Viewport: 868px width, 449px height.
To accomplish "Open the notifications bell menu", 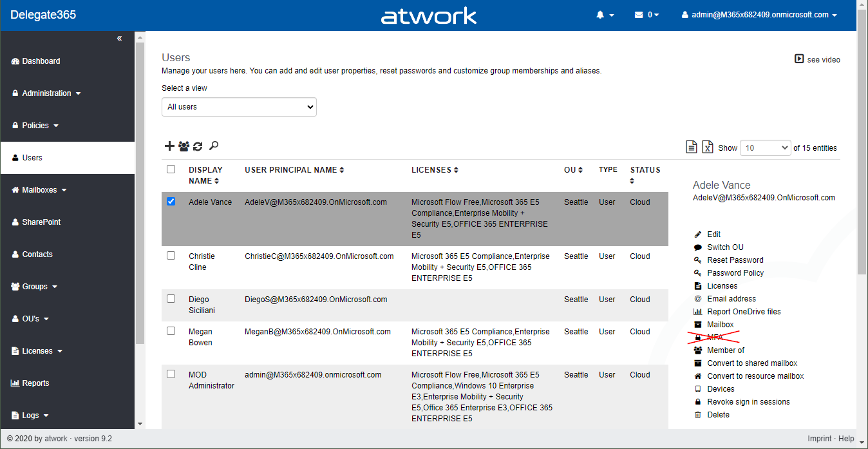I will pyautogui.click(x=605, y=15).
